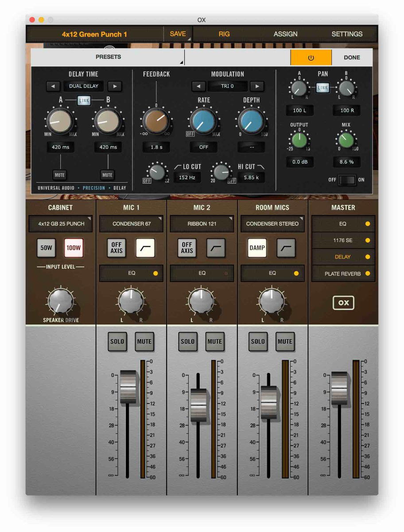Click the Mic 1 volume fader
Viewport: 404px width, 532px height.
point(128,387)
